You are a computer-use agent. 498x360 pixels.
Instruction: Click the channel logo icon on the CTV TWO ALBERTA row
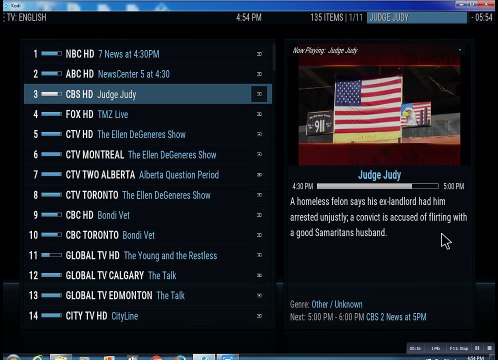tap(259, 175)
